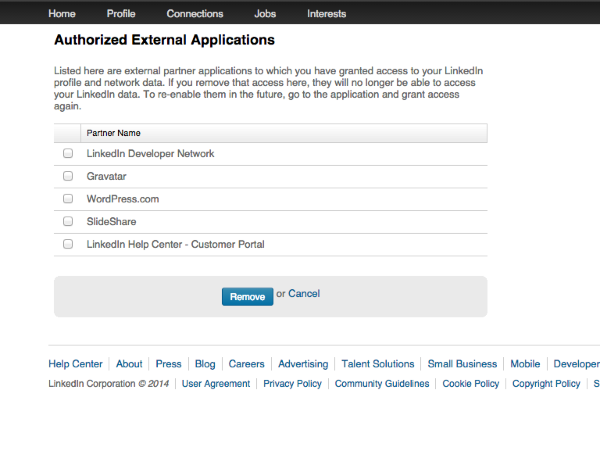
Task: Read the Cookie Policy link
Action: (x=471, y=384)
